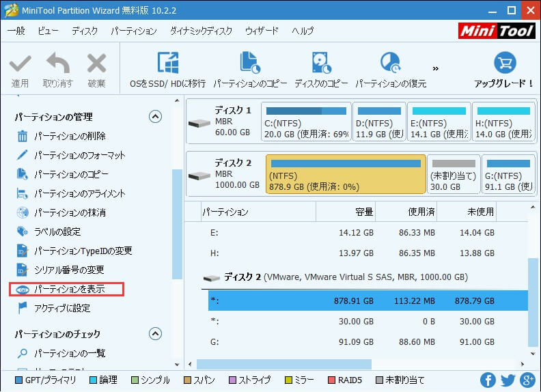This screenshot has height=392, width=541.
Task: Show more toolbar items with » chevron
Action: [x=435, y=68]
